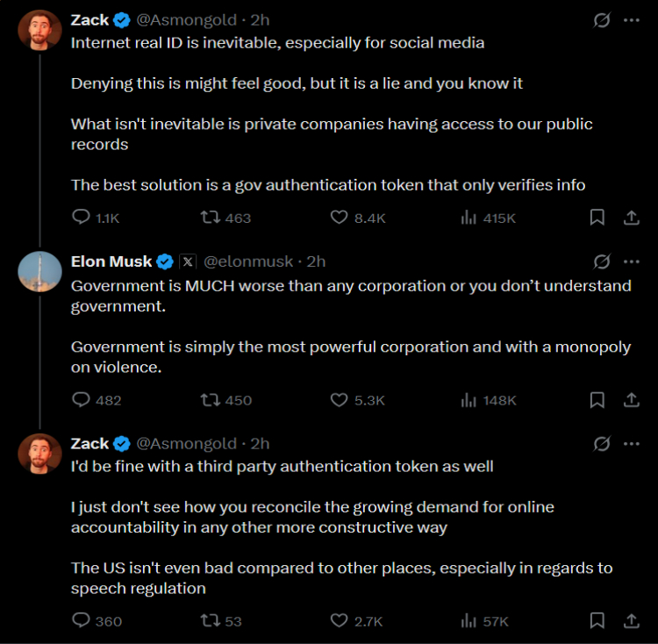Viewport: 658px width, 644px height.
Task: Like Zack's first tweet with 8.4K likes
Action: pyautogui.click(x=340, y=218)
